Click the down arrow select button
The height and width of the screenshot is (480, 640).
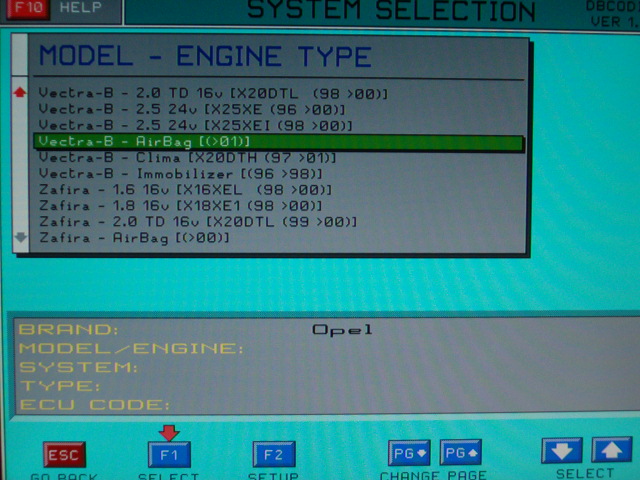[x=562, y=451]
